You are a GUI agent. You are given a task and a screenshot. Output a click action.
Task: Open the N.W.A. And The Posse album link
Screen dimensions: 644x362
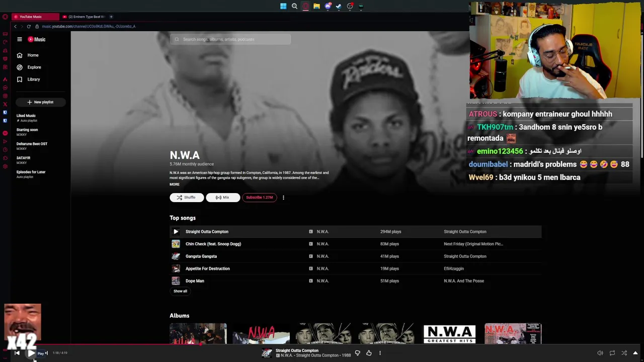[x=464, y=281]
